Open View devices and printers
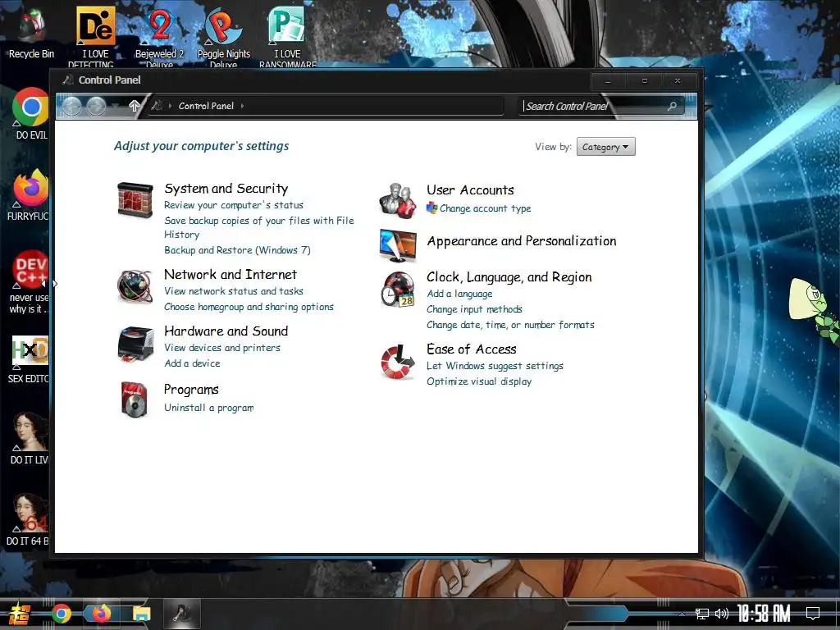The width and height of the screenshot is (840, 630). (222, 348)
